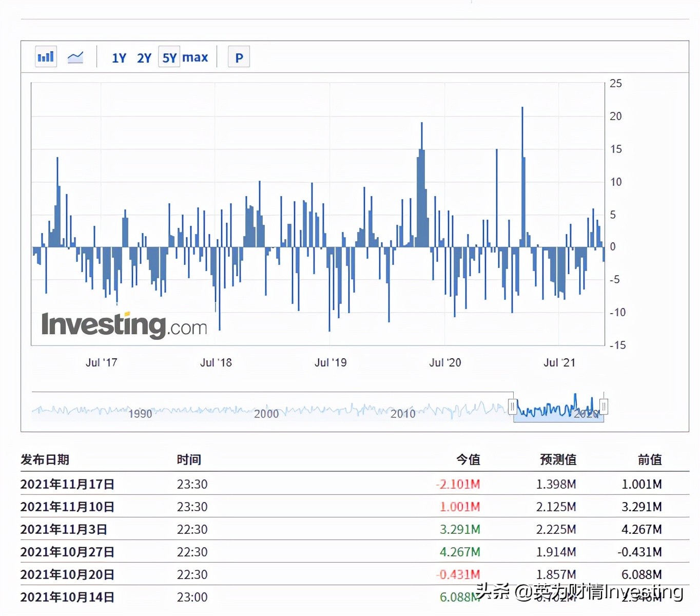The image size is (700, 616).
Task: Click the -2.101M actual value
Action: coord(458,484)
